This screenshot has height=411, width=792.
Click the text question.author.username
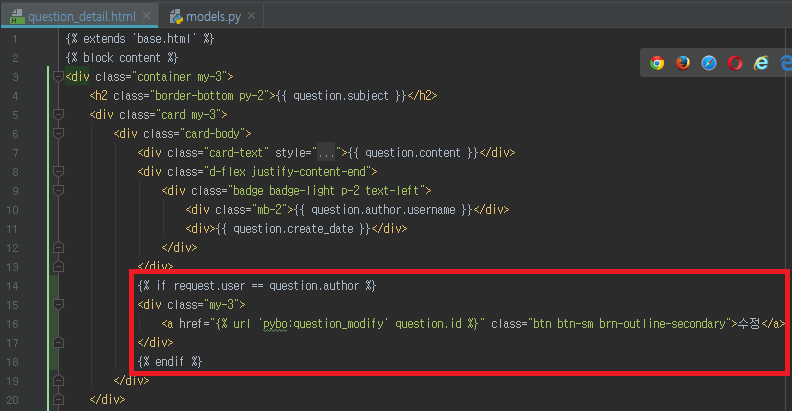coord(383,210)
